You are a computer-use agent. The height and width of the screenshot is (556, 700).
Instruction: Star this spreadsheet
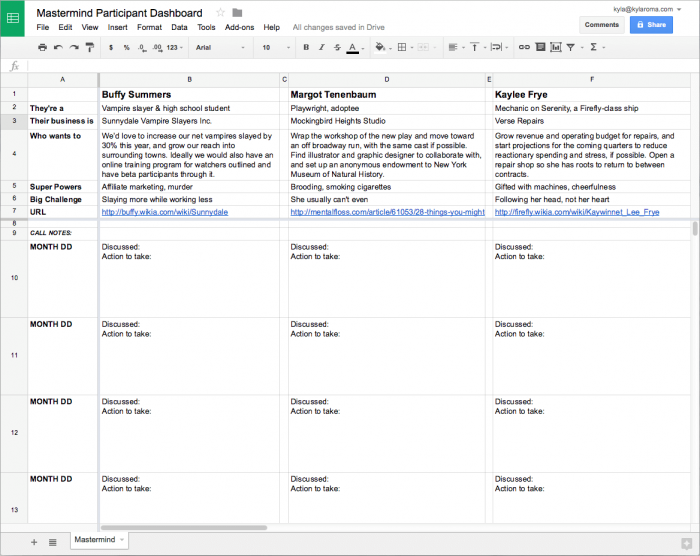(221, 13)
